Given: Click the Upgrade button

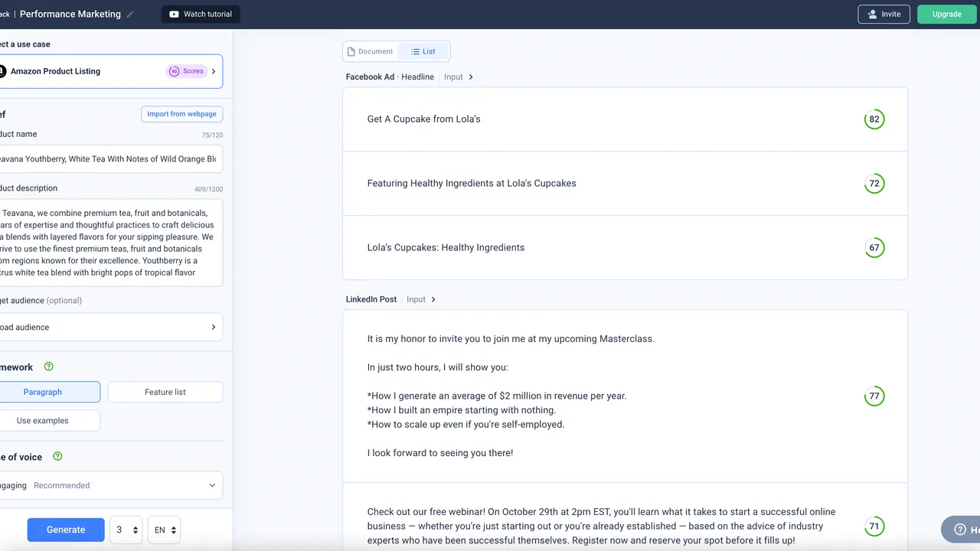Looking at the screenshot, I should [x=947, y=14].
